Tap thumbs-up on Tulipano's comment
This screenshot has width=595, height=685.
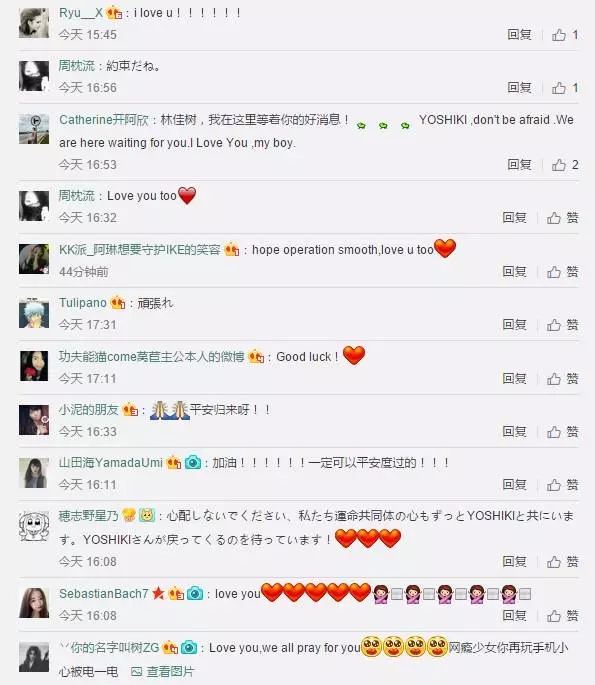563,325
